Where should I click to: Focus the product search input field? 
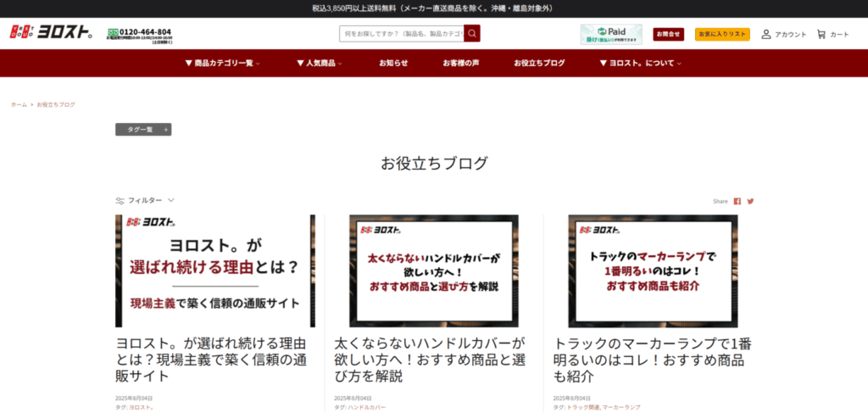402,34
